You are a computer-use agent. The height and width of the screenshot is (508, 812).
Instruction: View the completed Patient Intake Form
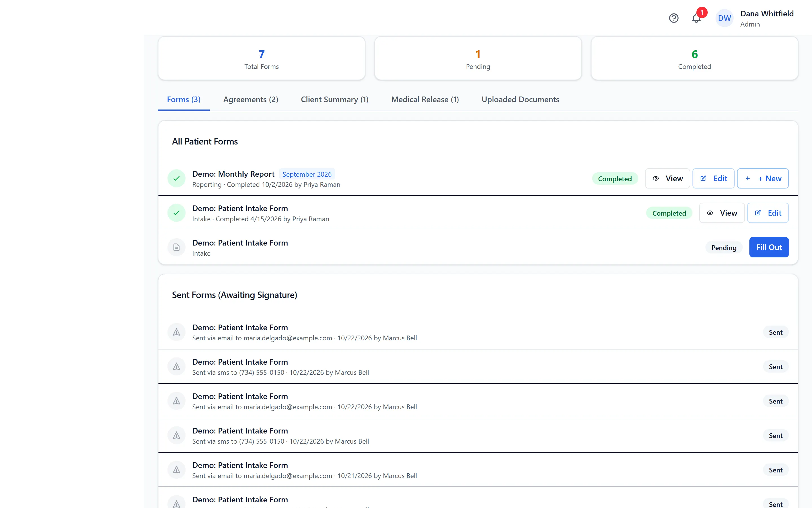coord(722,213)
